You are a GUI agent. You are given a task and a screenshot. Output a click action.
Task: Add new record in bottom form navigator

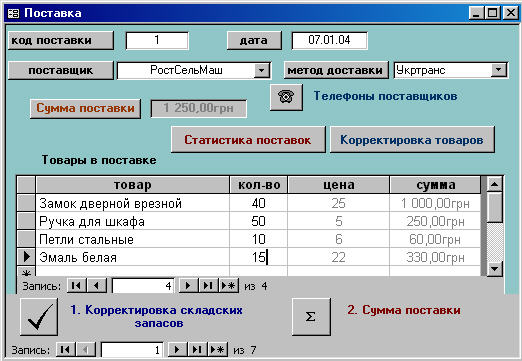pyautogui.click(x=218, y=350)
